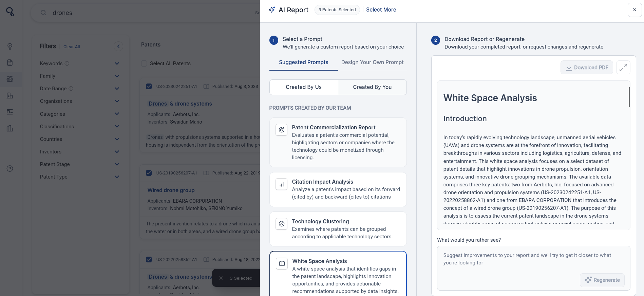Open the organizations building sidebar icon
Viewport: 644px width, 296px height.
click(x=10, y=95)
